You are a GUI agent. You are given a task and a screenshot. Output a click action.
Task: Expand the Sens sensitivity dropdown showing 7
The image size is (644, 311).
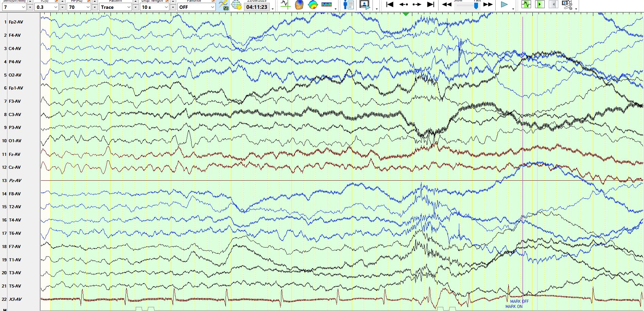click(14, 7)
